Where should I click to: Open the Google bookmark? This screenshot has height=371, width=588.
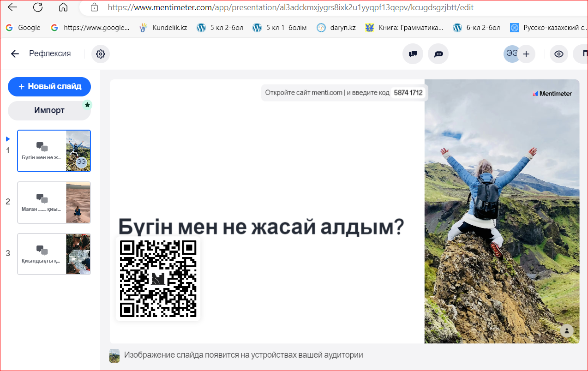coord(23,28)
